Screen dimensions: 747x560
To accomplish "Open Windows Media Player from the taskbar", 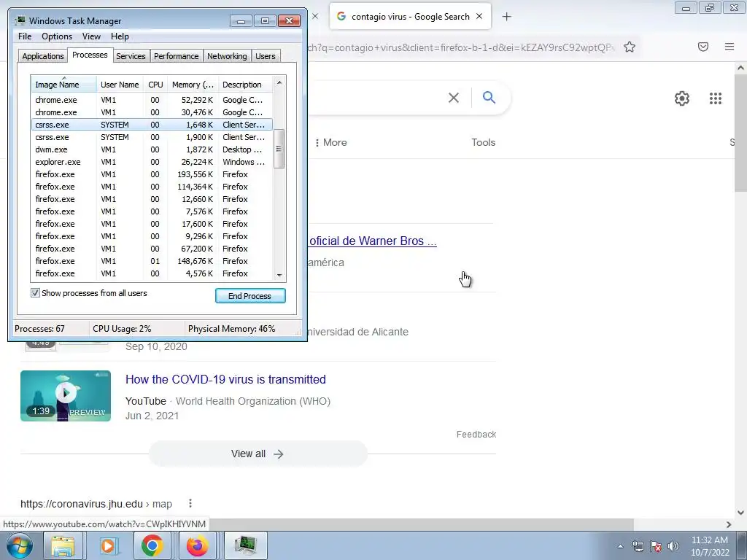I will coord(108,545).
